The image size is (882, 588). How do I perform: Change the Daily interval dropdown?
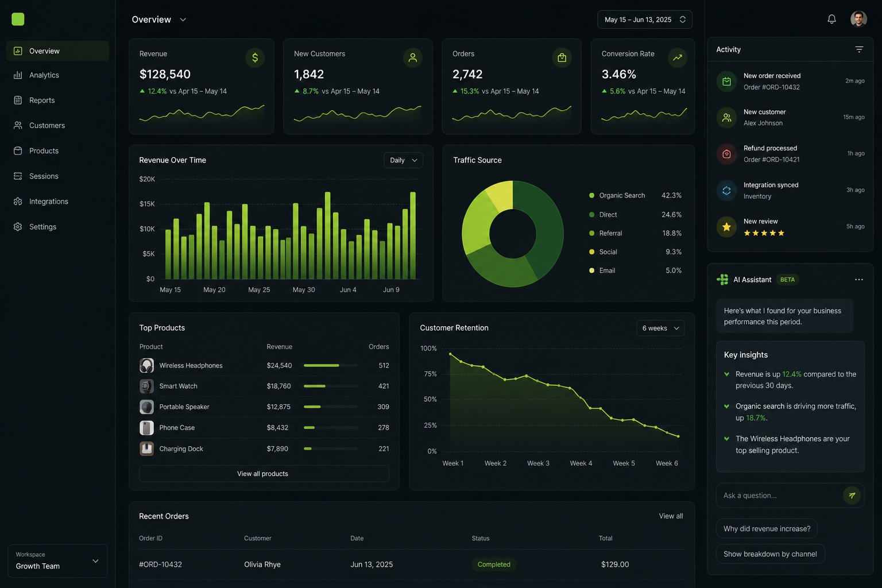404,160
